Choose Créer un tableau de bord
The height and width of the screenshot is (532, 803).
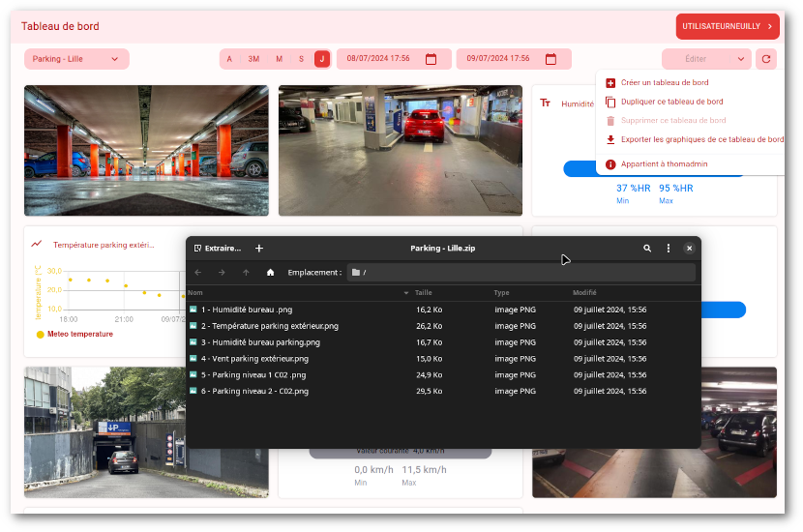pos(664,83)
